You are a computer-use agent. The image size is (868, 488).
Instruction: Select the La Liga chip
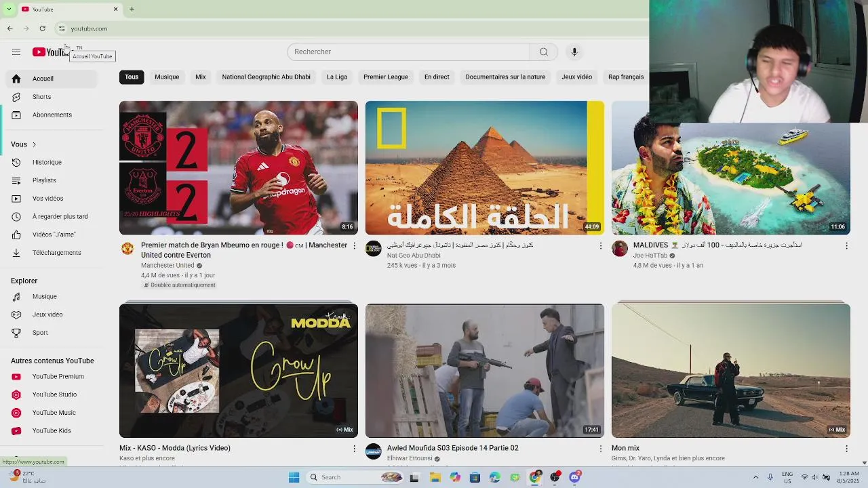click(337, 77)
